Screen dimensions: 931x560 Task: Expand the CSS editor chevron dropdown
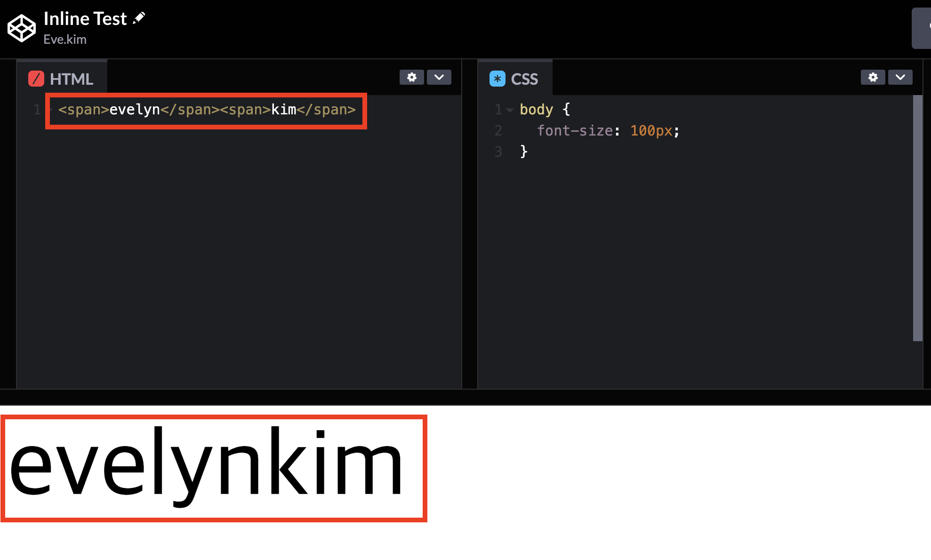(x=900, y=77)
